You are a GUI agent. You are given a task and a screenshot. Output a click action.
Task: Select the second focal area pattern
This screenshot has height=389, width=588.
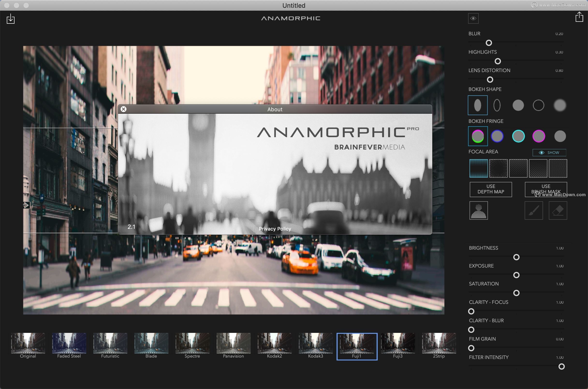pyautogui.click(x=498, y=168)
